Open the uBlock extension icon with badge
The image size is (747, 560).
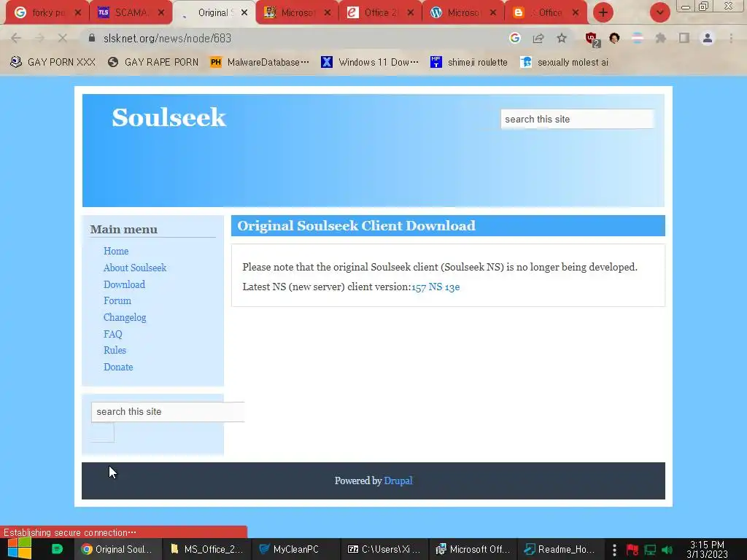click(x=592, y=39)
